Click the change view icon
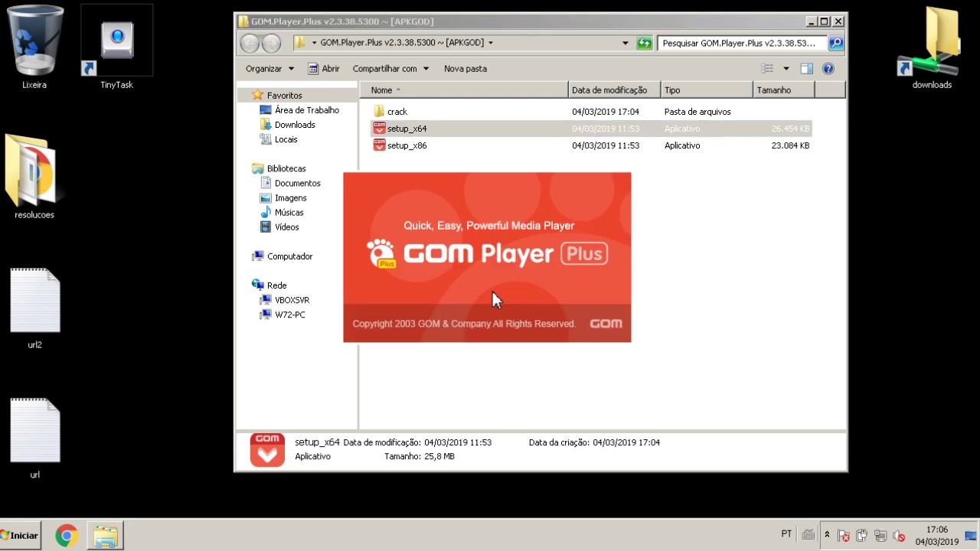980x551 pixels. tap(767, 69)
